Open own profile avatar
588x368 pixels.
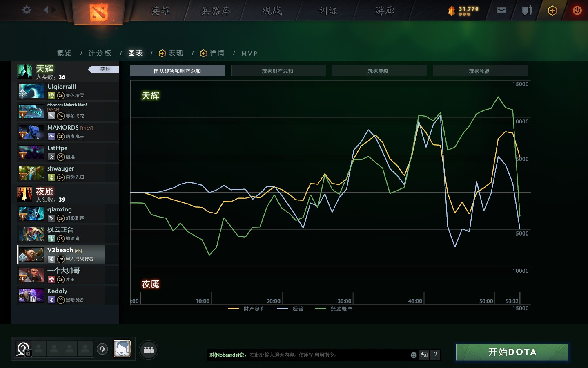pos(122,349)
